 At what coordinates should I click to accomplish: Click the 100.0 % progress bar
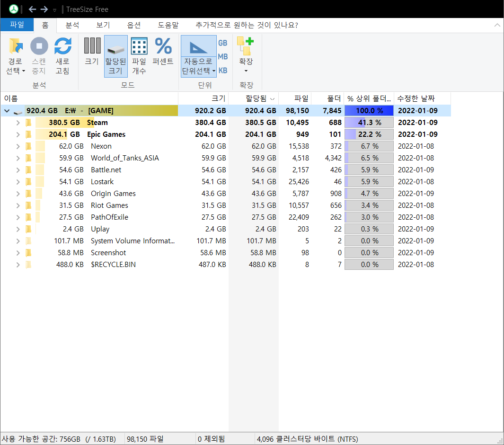tap(369, 111)
